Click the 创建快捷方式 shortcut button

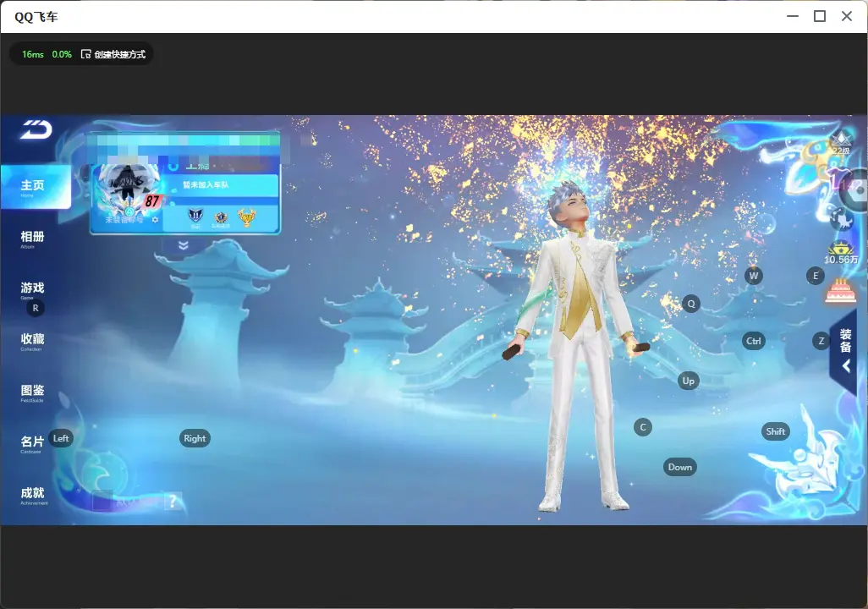point(113,54)
